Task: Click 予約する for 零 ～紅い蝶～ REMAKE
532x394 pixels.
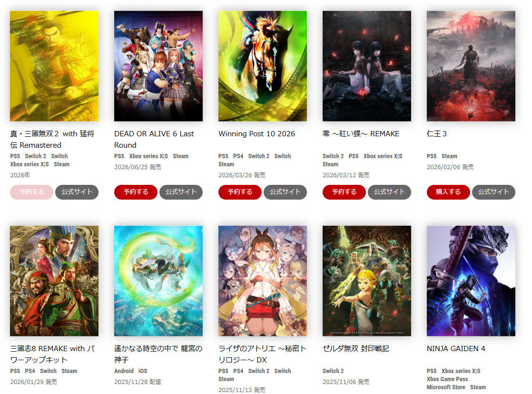Action: [344, 192]
